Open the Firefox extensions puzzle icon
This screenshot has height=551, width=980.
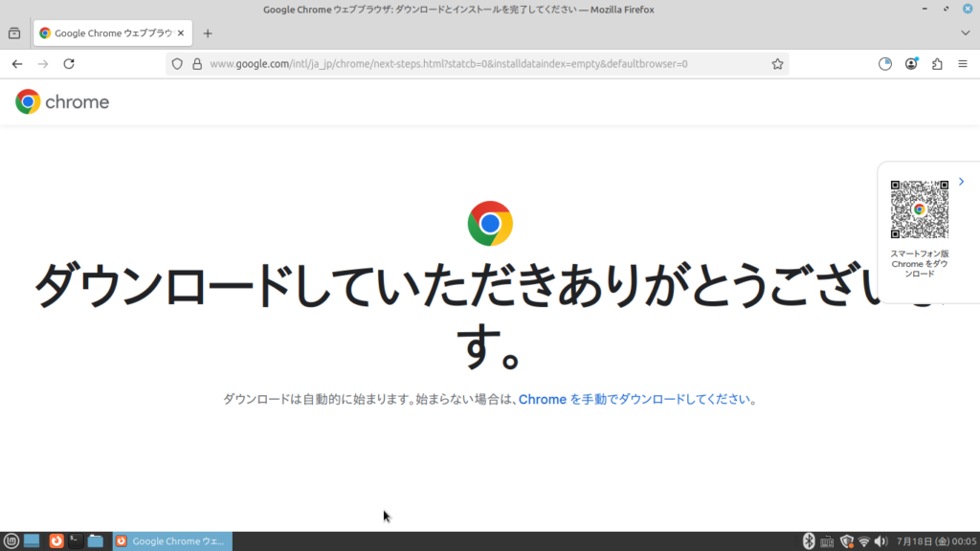937,64
